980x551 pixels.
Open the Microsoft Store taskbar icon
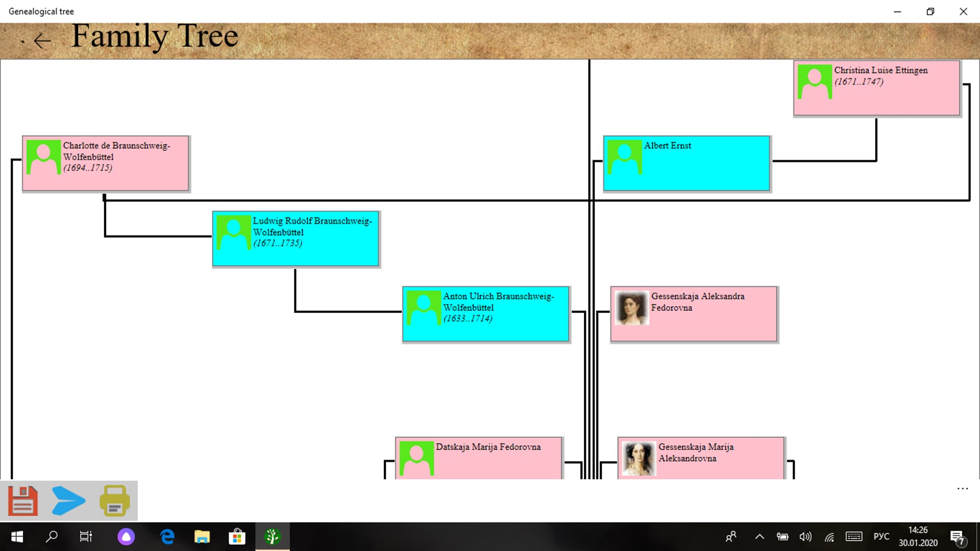point(236,537)
